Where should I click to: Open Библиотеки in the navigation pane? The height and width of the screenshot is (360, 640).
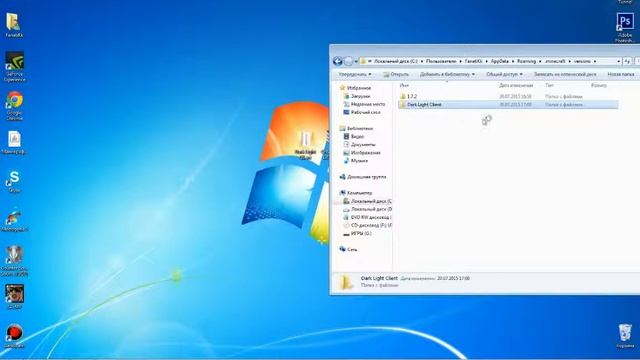[360, 128]
